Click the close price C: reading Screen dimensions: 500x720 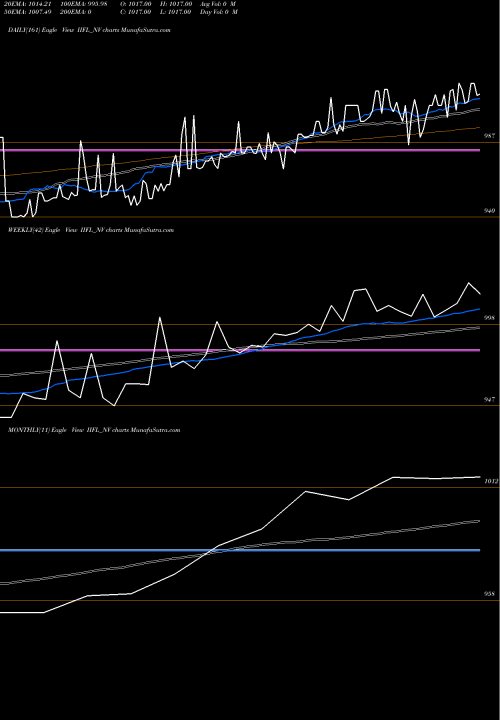tap(136, 12)
